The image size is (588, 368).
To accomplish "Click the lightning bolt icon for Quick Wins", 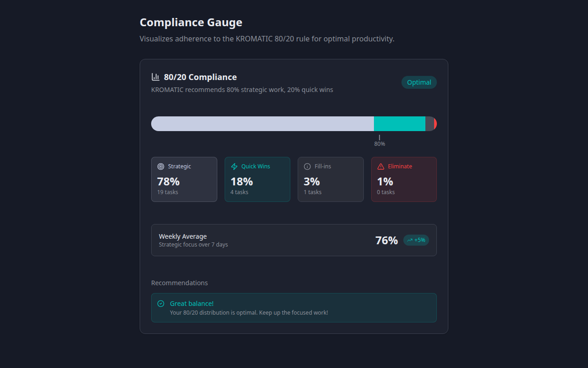I will 234,166.
